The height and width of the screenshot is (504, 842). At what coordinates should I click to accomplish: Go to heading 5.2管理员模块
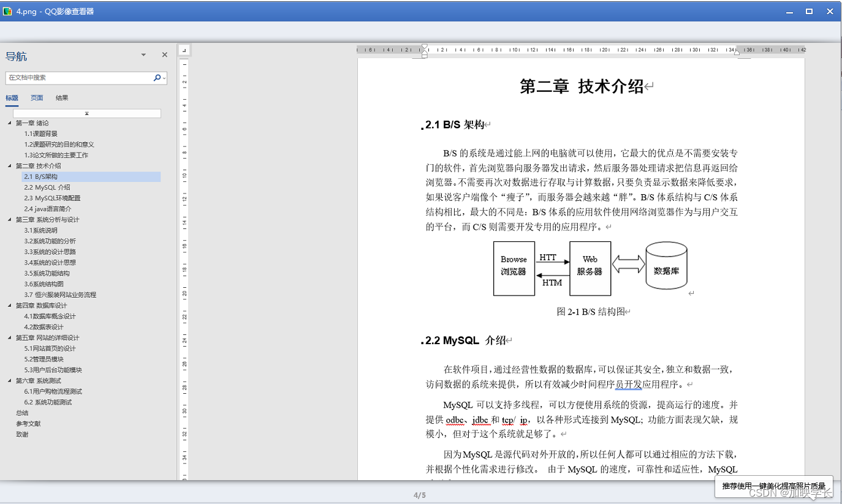pos(44,359)
